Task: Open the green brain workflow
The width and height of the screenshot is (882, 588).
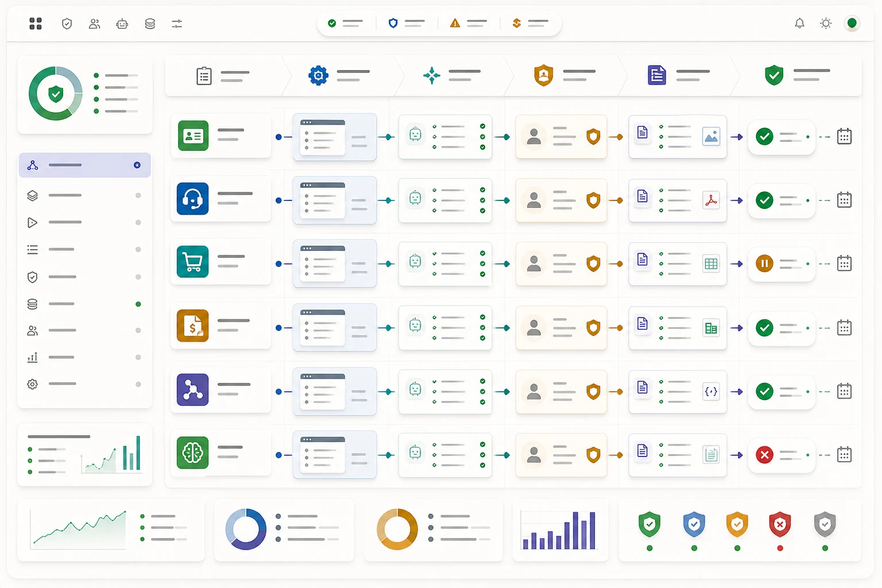Action: (220, 453)
